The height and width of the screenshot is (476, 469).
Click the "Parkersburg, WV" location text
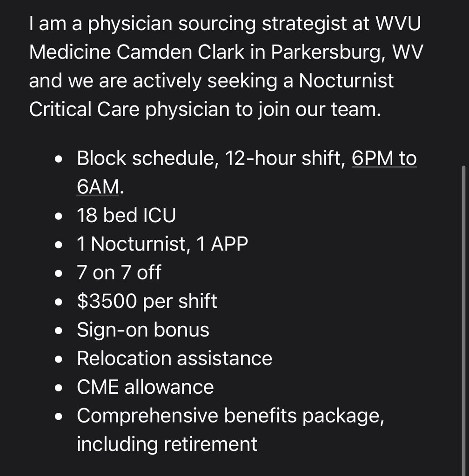[347, 52]
